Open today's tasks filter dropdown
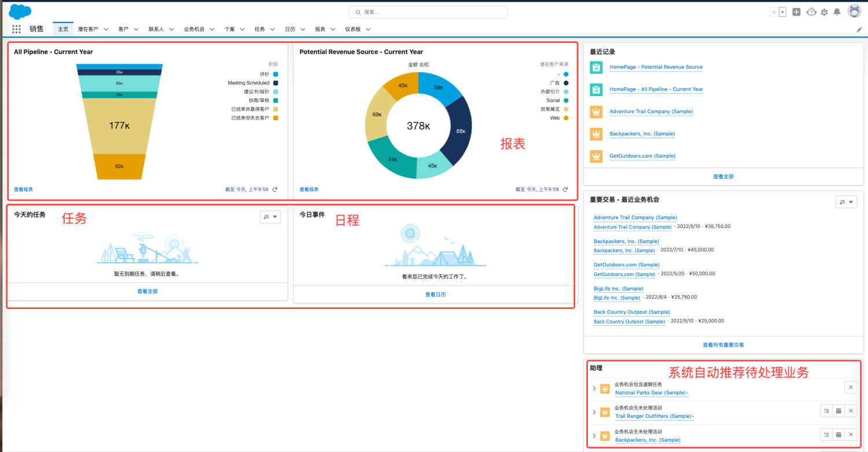This screenshot has width=868, height=452. [271, 217]
